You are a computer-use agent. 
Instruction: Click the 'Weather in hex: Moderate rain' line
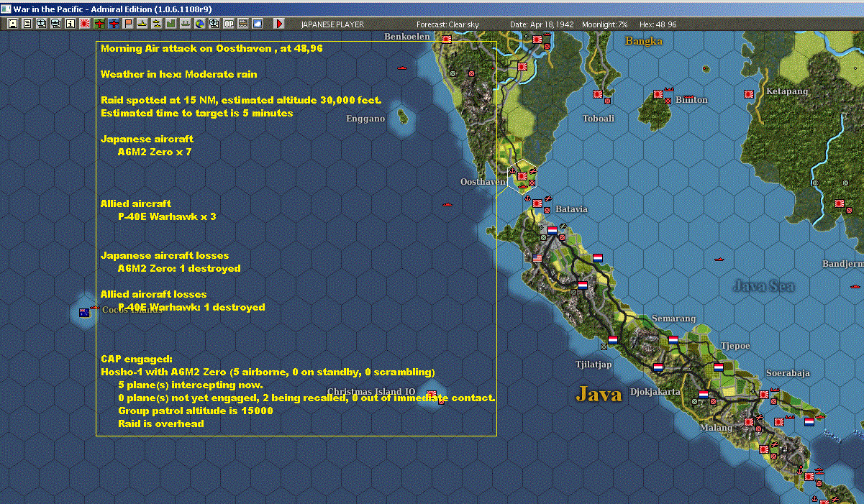(178, 74)
